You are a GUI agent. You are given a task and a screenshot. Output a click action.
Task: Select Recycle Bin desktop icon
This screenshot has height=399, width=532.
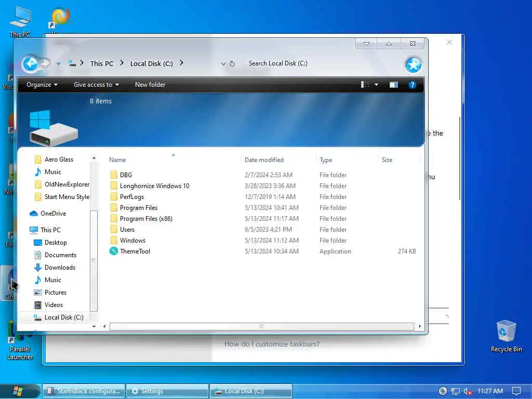point(506,337)
